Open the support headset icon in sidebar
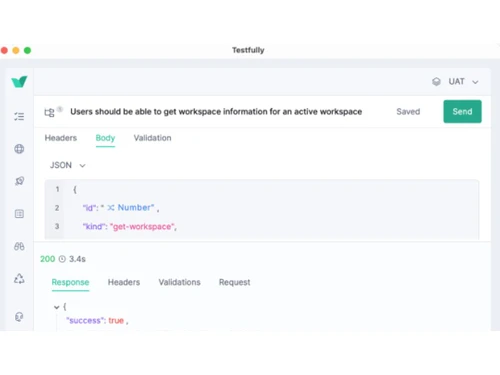This screenshot has height=375, width=500. [19, 317]
